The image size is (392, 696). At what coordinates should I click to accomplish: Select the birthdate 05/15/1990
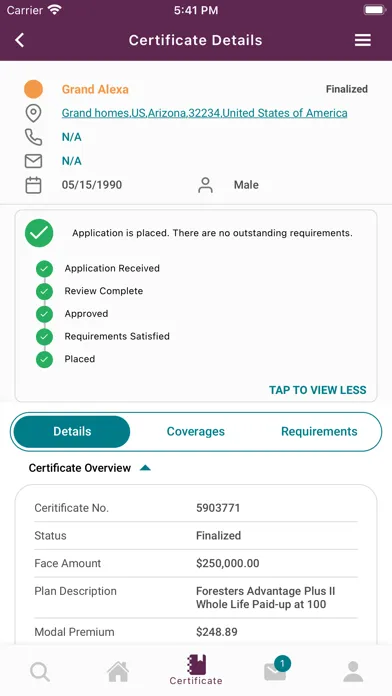pyautogui.click(x=92, y=185)
